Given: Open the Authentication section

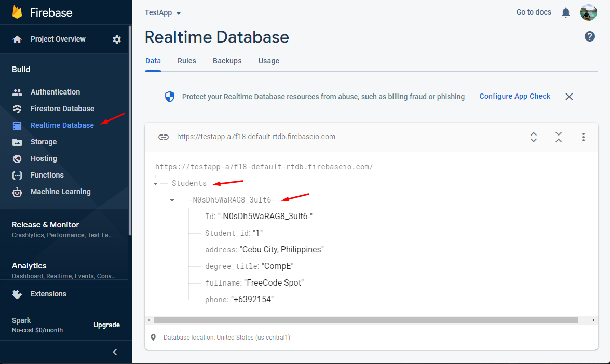Looking at the screenshot, I should coord(55,91).
